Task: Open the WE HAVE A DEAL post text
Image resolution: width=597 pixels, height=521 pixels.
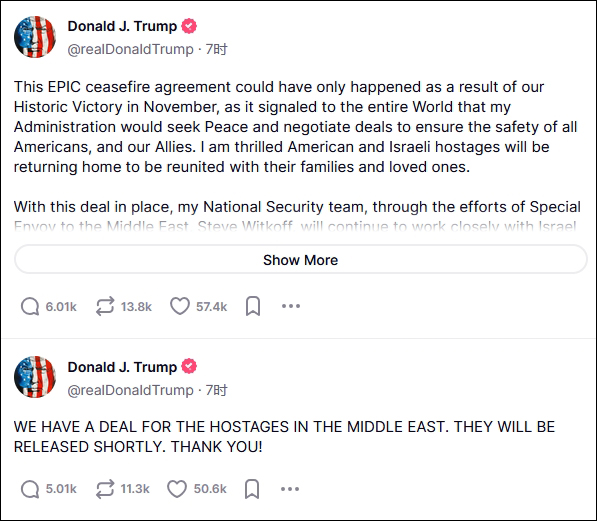Action: tap(284, 437)
